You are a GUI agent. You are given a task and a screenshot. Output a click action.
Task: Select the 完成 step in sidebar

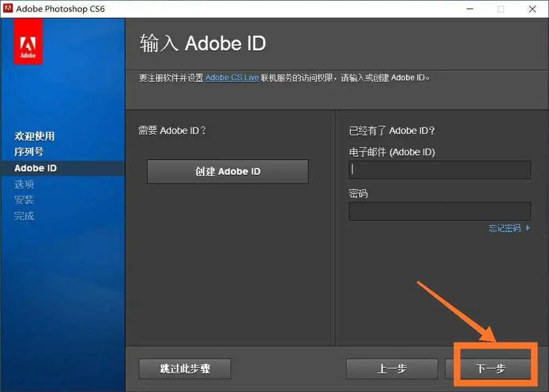point(24,216)
